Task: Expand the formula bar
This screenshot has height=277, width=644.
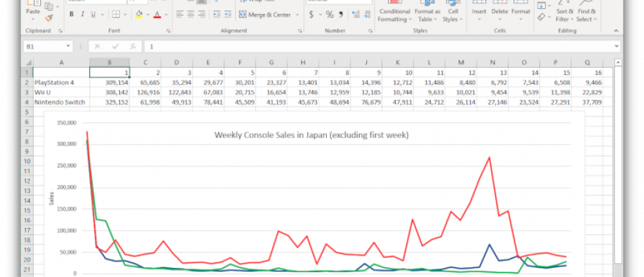Action: click(616, 46)
